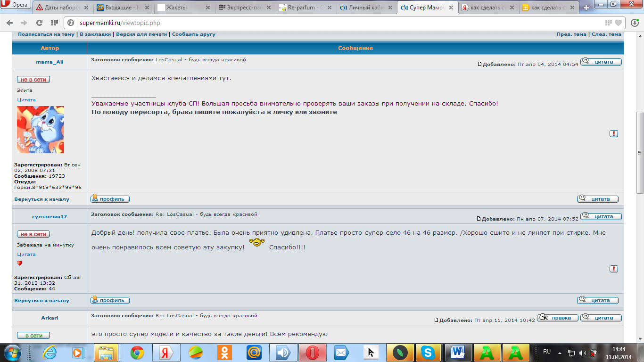Go to 'Пред. тема' link

point(571,34)
